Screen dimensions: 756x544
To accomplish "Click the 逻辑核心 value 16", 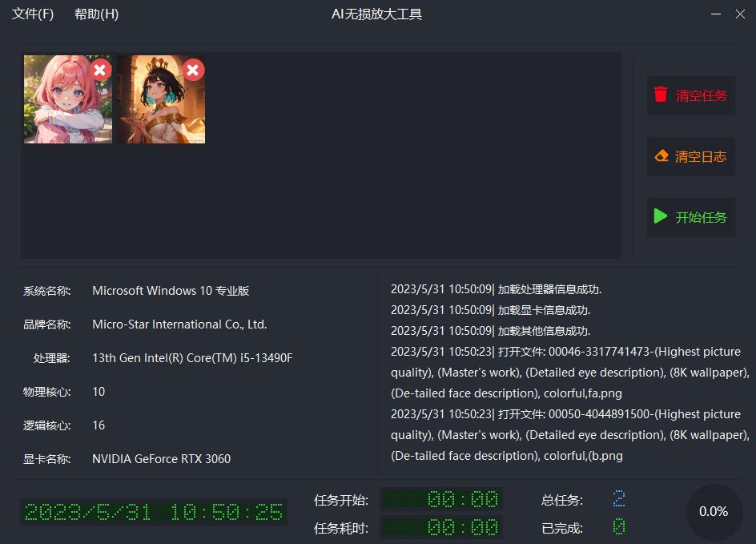I will pyautogui.click(x=99, y=425).
